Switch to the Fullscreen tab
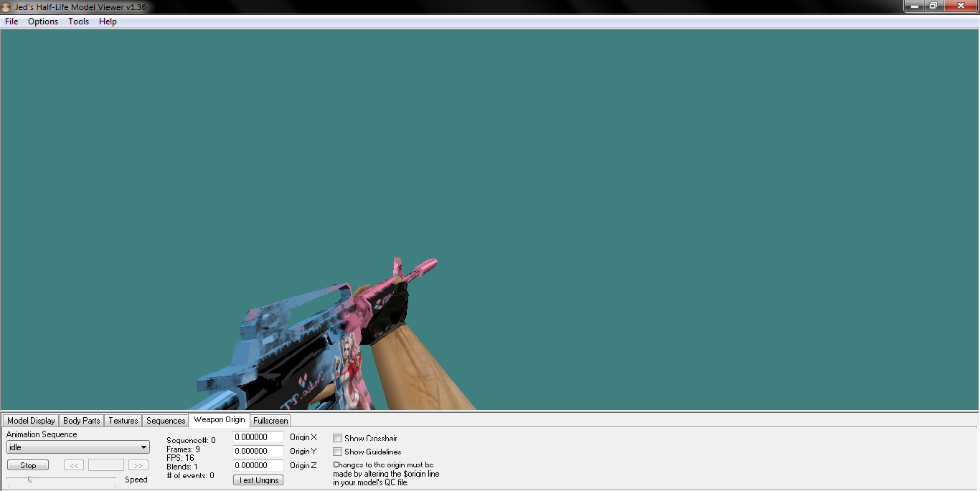 pos(270,421)
